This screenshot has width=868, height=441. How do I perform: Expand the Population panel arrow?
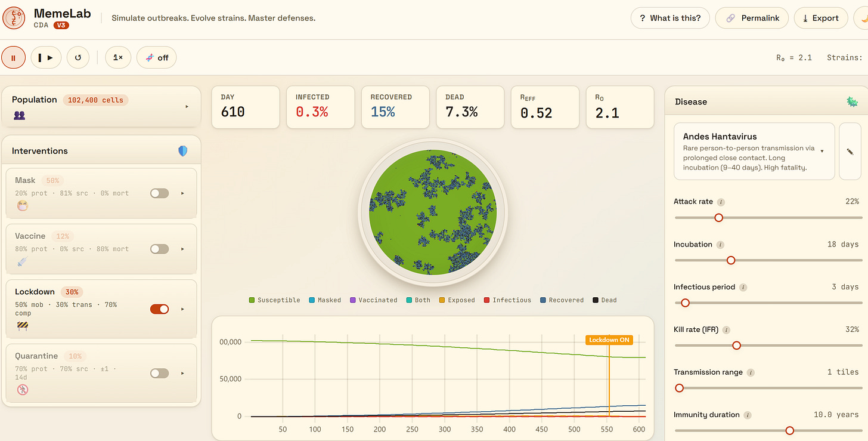tap(187, 106)
